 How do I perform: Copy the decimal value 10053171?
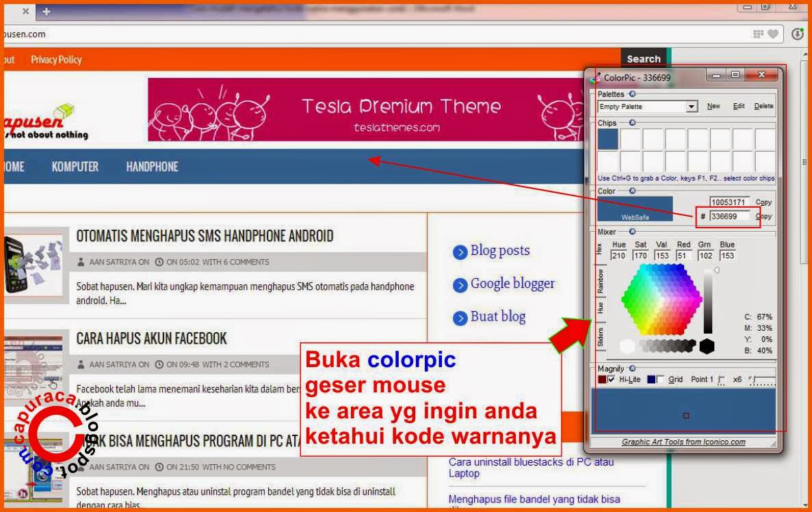pyautogui.click(x=763, y=202)
